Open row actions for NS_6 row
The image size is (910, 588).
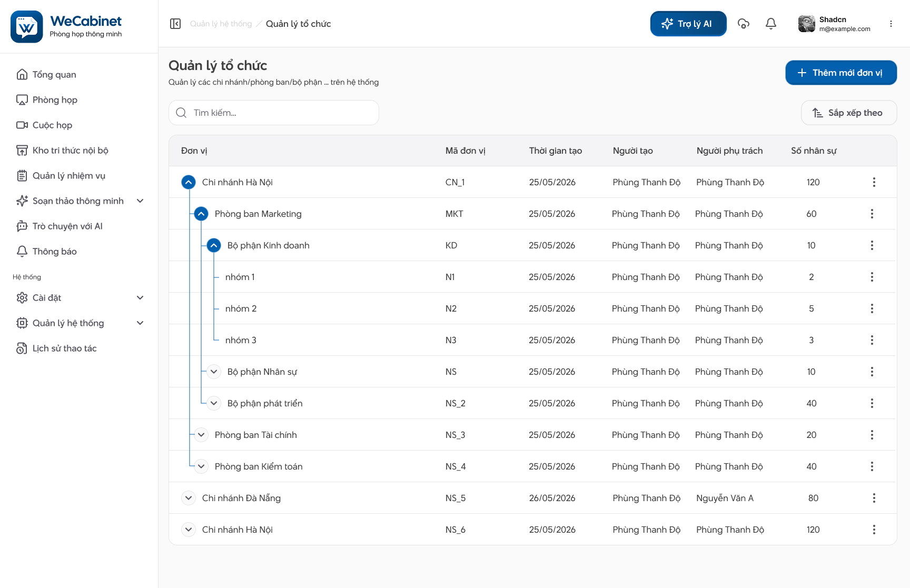pyautogui.click(x=874, y=530)
